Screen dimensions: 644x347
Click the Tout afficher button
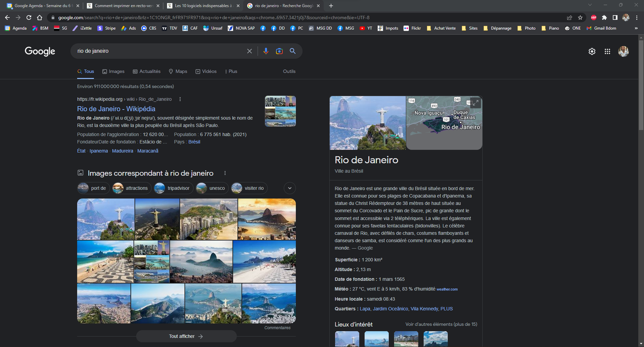tap(186, 336)
